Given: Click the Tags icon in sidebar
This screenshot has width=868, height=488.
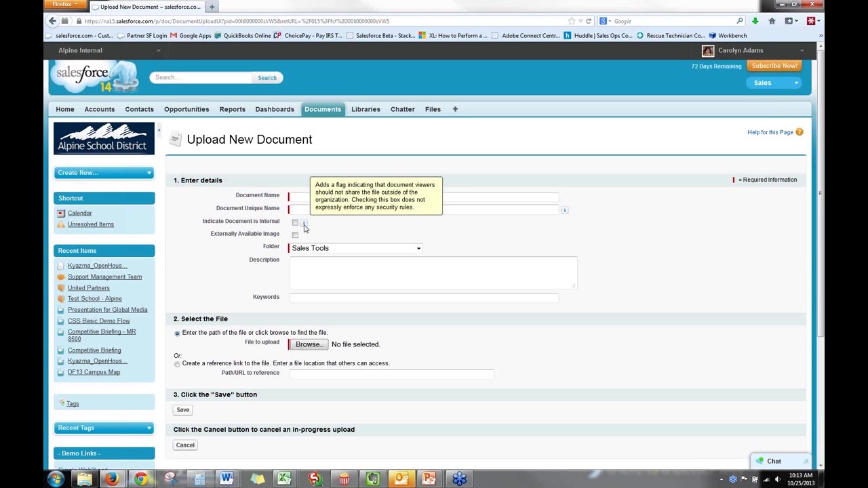Looking at the screenshot, I should (x=62, y=403).
